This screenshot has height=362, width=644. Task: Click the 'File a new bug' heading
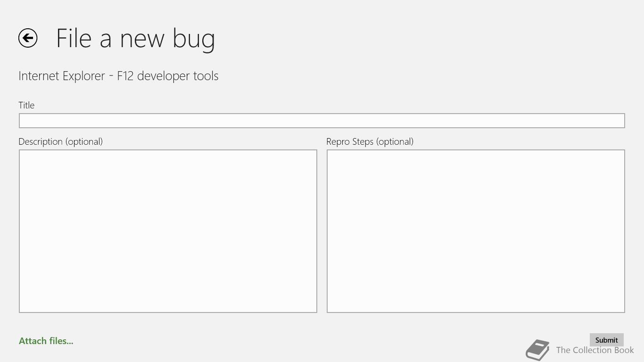[136, 38]
